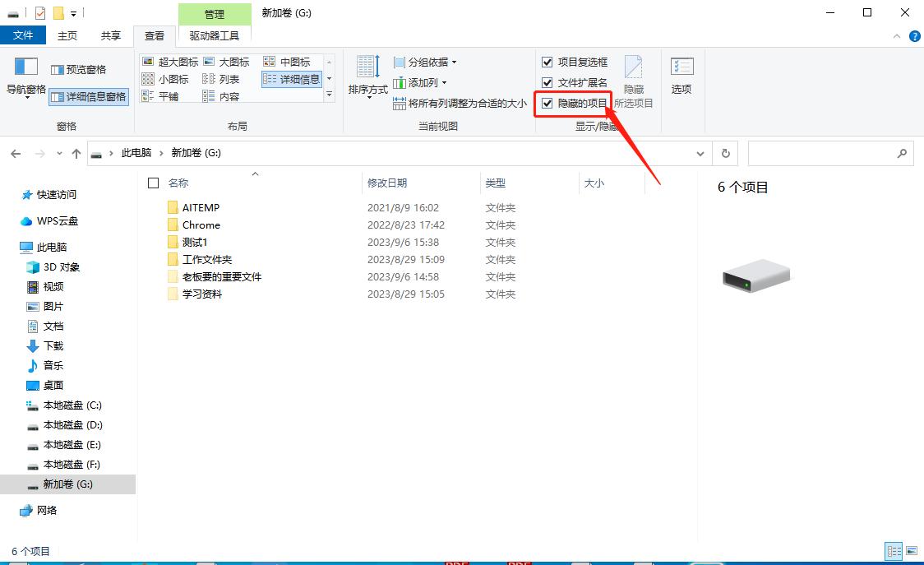Open the 详细信息窗格 details pane
This screenshot has height=565, width=924.
[88, 97]
